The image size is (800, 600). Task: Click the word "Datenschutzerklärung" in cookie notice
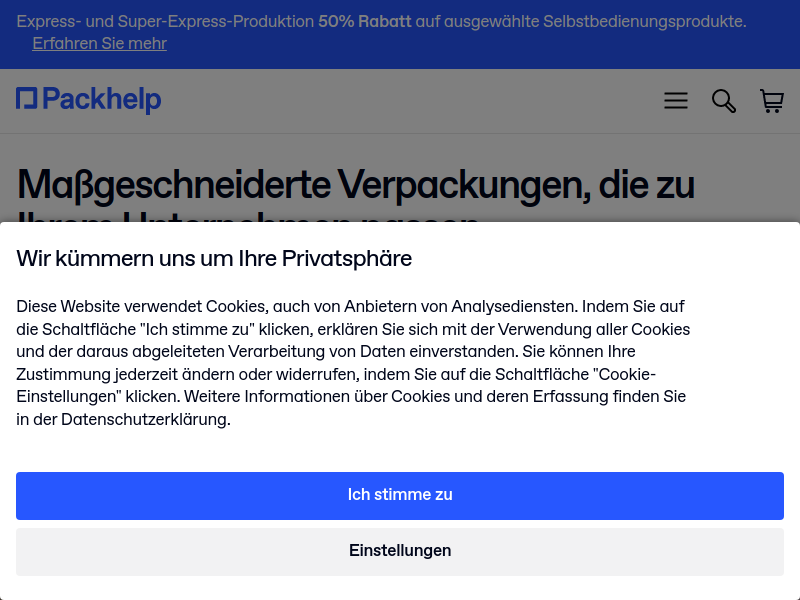coord(145,419)
